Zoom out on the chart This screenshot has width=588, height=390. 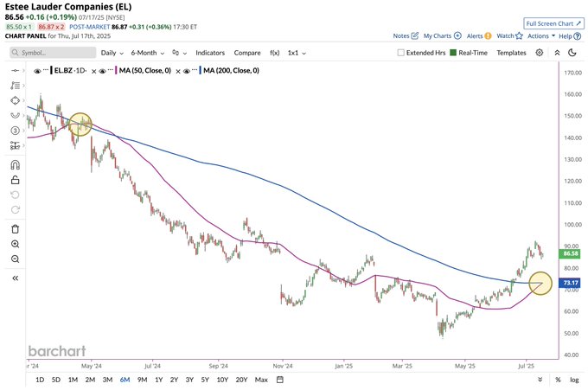click(15, 259)
